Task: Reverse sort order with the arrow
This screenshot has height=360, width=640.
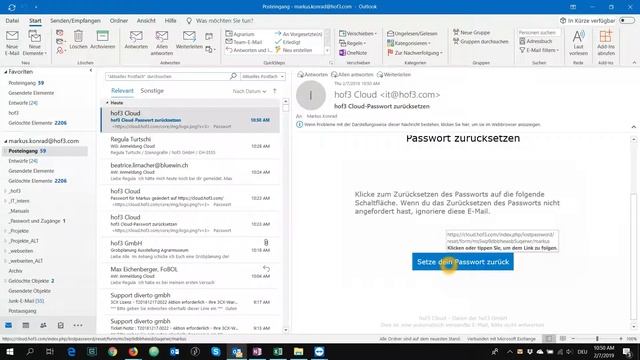Action: (x=275, y=91)
